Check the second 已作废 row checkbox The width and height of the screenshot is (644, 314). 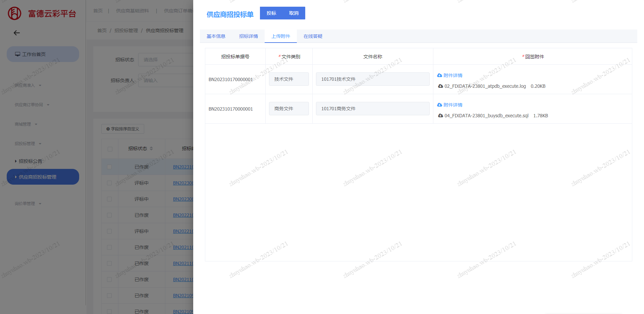tap(109, 215)
